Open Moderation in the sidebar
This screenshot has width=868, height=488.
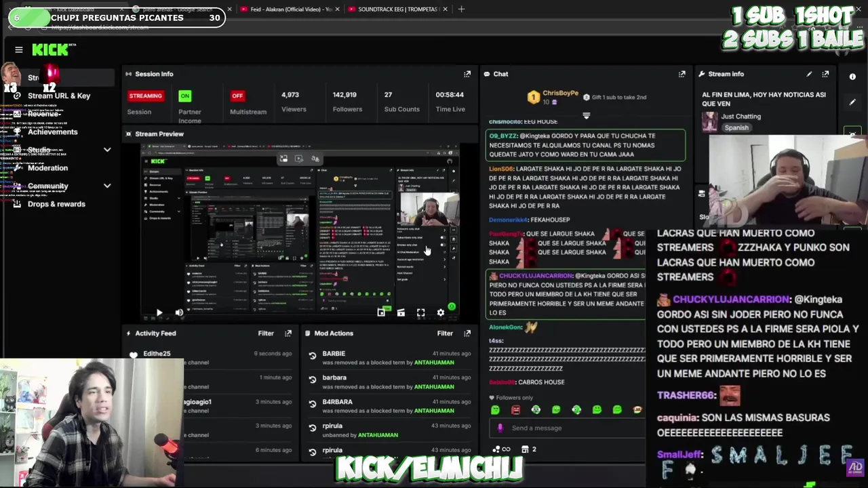click(x=47, y=167)
